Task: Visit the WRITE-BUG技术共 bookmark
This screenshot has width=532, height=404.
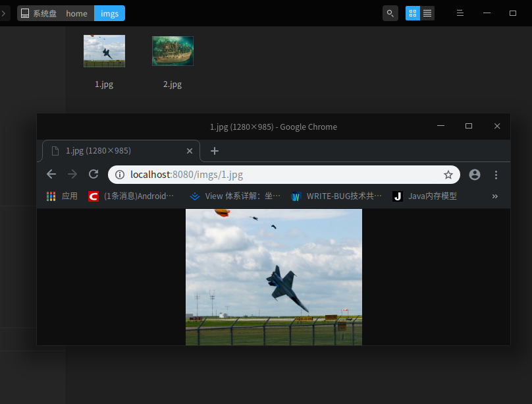Action: pos(336,196)
